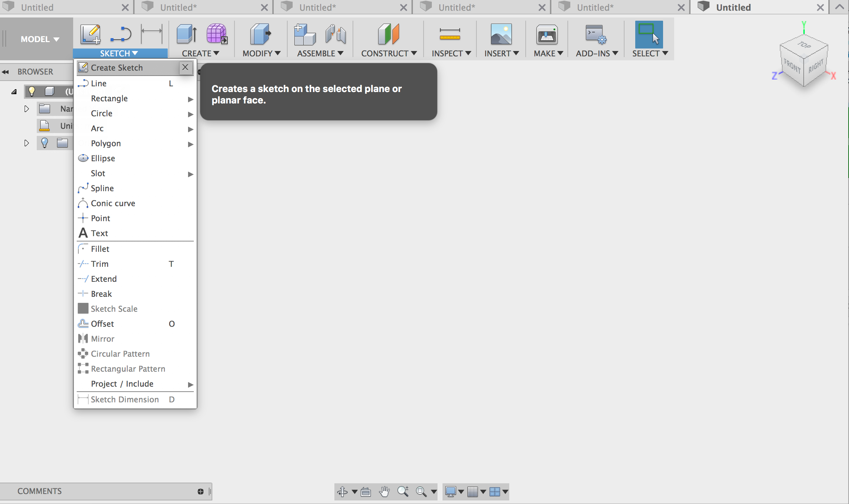
Task: Open the MODEL workspace dropdown
Action: 40,39
